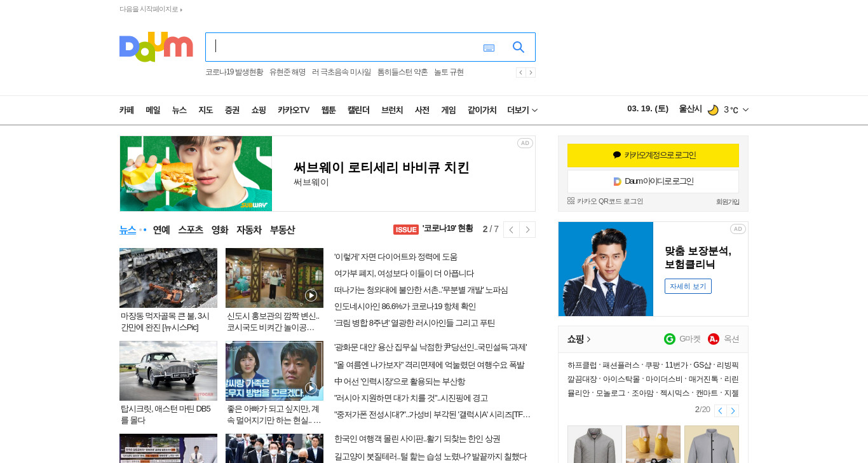868x463 pixels.
Task: Click 자세히 보기 on insurance ad
Action: coord(688,286)
